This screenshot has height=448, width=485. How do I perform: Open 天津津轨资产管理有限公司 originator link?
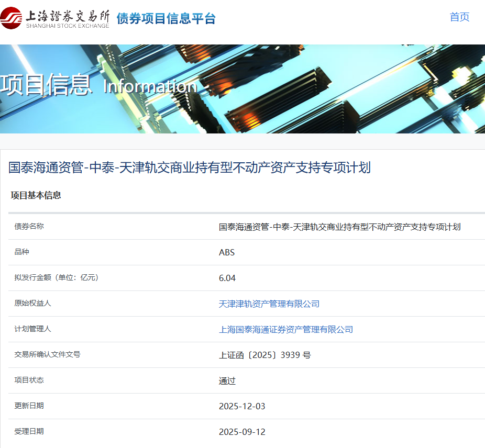(269, 304)
